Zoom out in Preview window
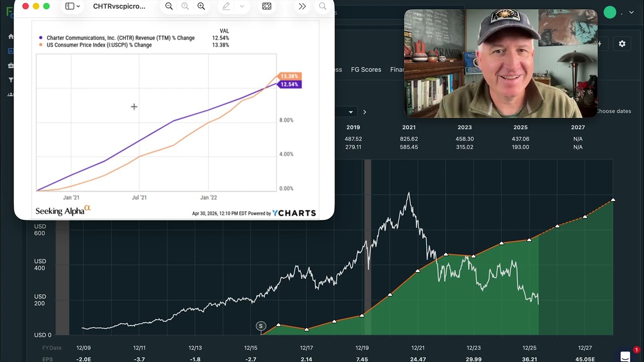This screenshot has height=362, width=644. point(169,6)
